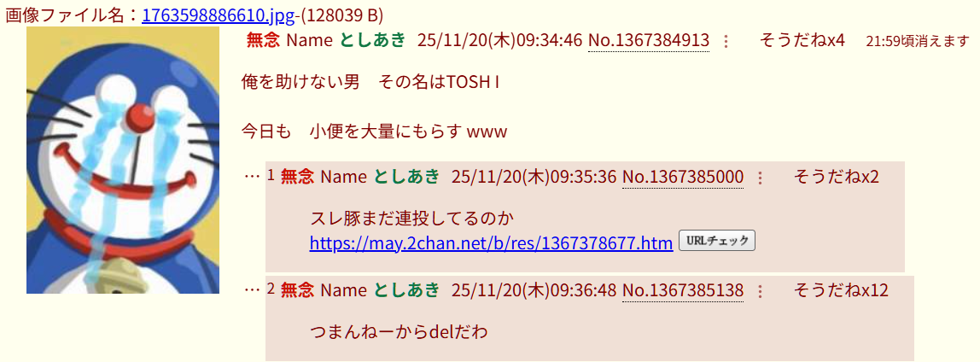Click post number No.1367385000
The width and height of the screenshot is (980, 362).
[x=683, y=178]
